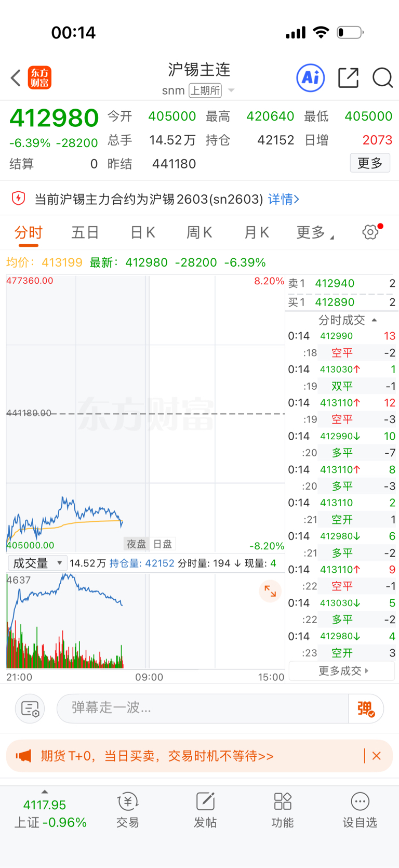Expand chart to fullscreen icon
This screenshot has height=868, width=399.
270,591
